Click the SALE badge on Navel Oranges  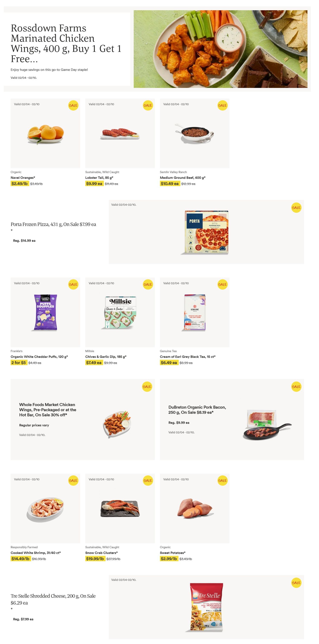73,105
